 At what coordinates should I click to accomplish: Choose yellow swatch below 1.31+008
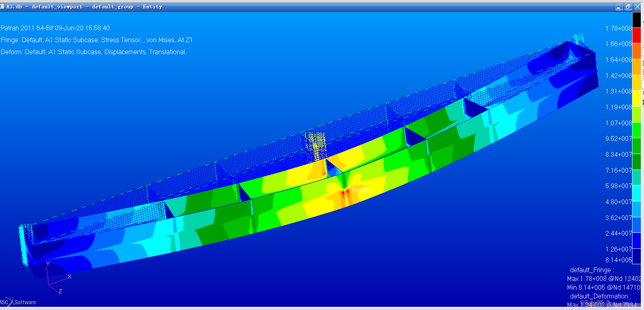click(x=636, y=99)
